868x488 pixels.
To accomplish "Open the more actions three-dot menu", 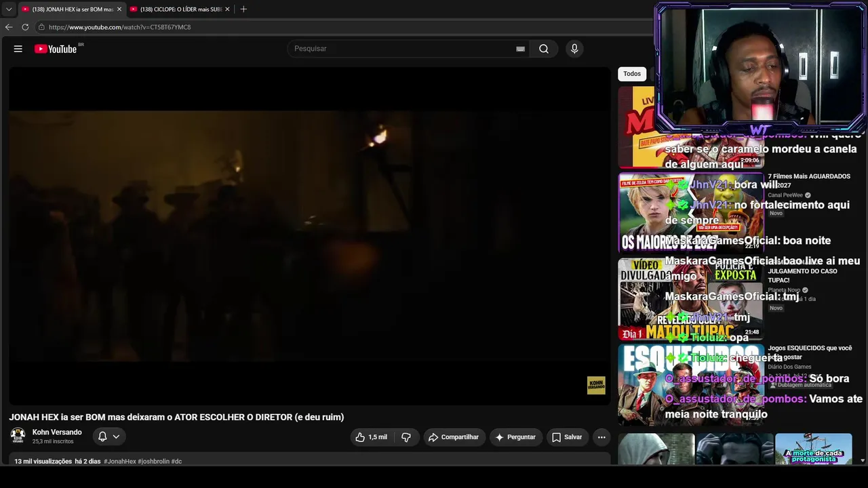I will (601, 437).
